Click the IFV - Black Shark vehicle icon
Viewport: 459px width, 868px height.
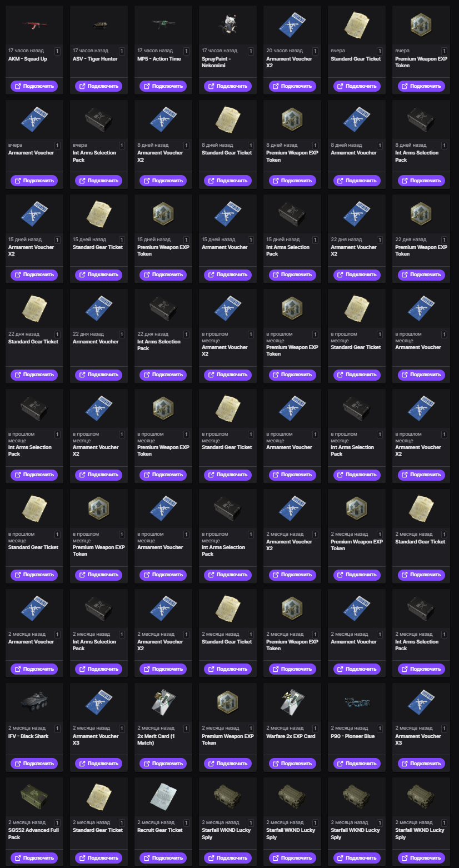click(34, 702)
